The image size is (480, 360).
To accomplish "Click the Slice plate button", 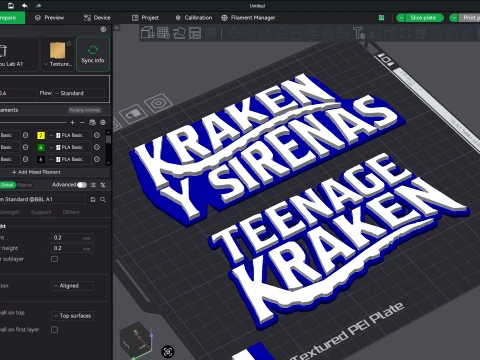I will click(x=423, y=18).
